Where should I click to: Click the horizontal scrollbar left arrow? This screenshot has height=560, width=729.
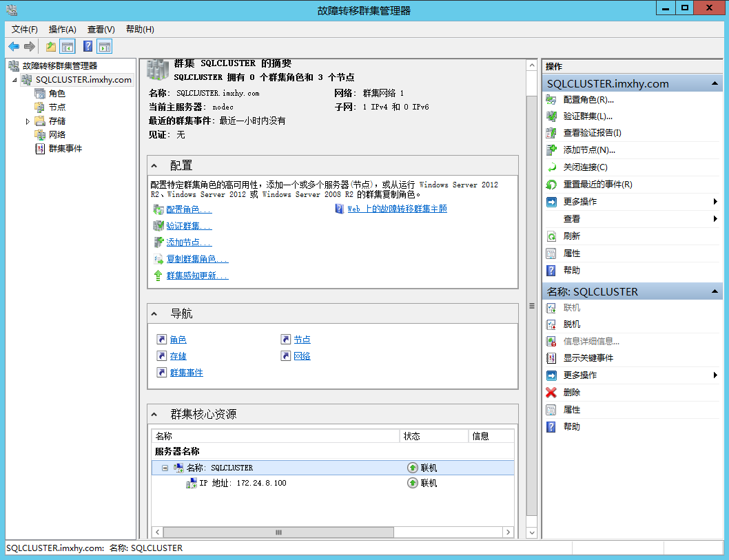coord(158,532)
